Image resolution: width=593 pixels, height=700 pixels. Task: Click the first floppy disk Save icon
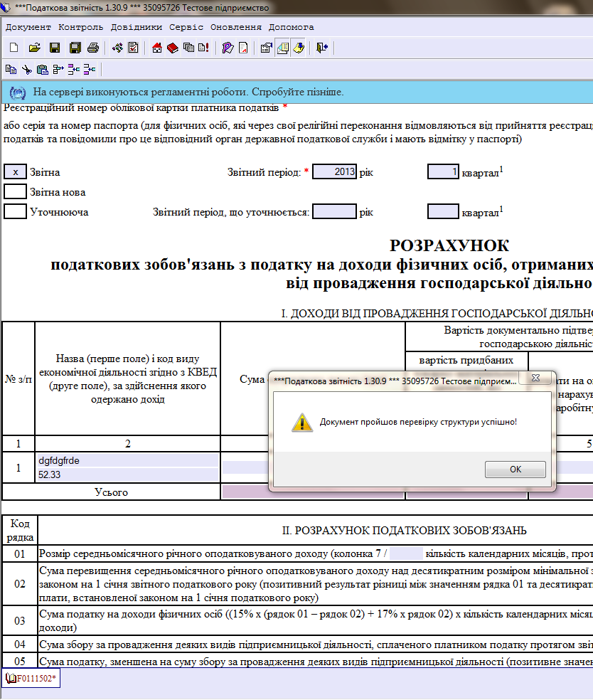[x=54, y=48]
